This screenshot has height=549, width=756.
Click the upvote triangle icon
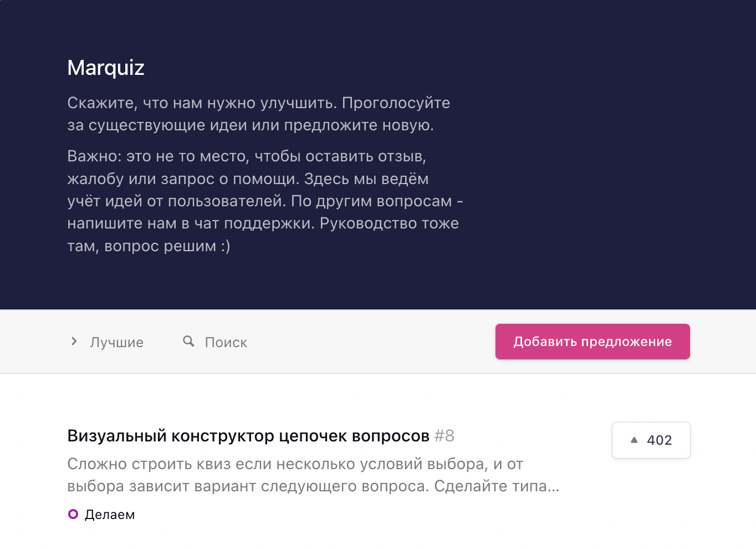634,440
